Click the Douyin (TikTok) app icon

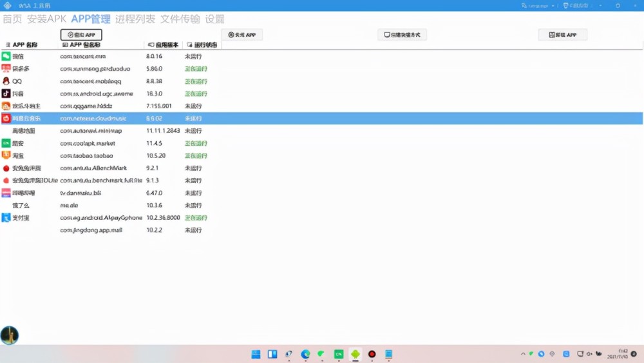click(6, 93)
